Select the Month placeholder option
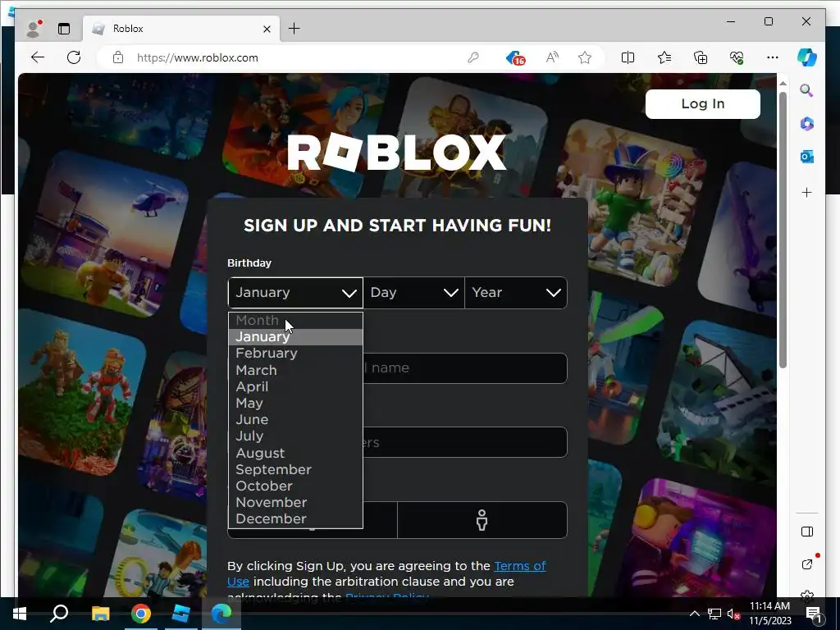Viewport: 840px width, 630px height. point(295,321)
